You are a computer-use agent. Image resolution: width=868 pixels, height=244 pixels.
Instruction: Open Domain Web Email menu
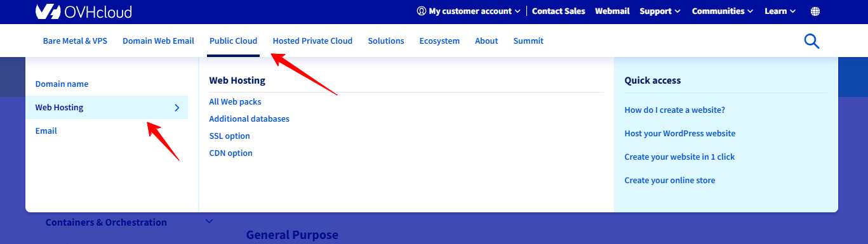point(158,41)
